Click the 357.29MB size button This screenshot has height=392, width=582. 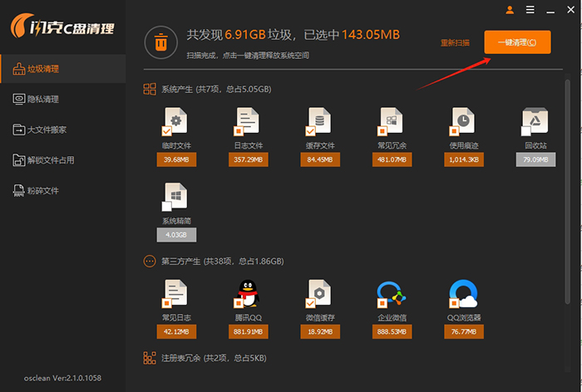249,159
